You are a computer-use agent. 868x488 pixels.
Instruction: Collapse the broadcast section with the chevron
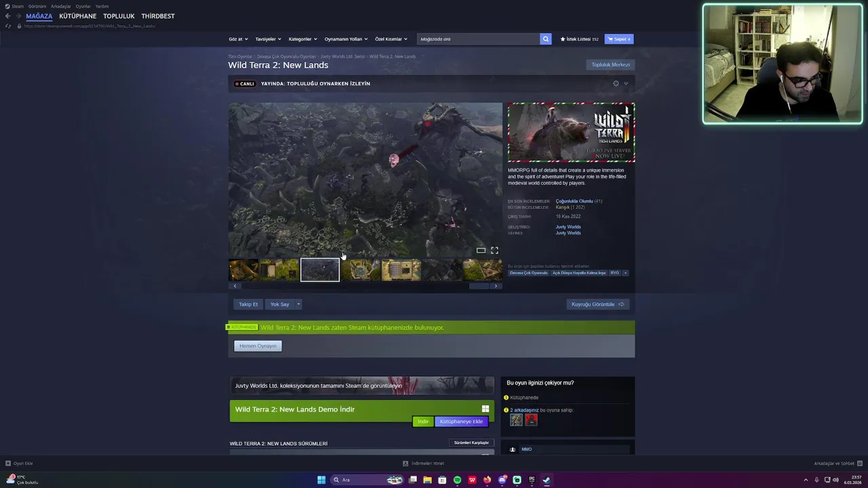(626, 83)
